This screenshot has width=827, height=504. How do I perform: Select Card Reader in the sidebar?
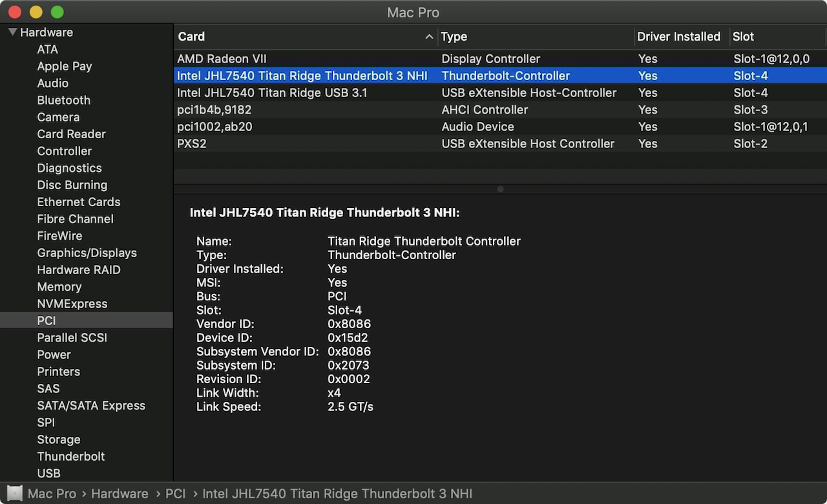click(x=72, y=134)
